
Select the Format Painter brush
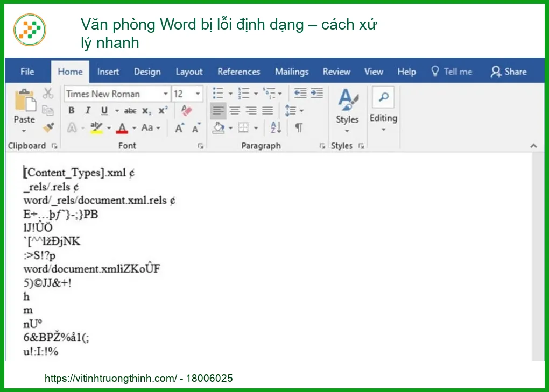point(48,127)
